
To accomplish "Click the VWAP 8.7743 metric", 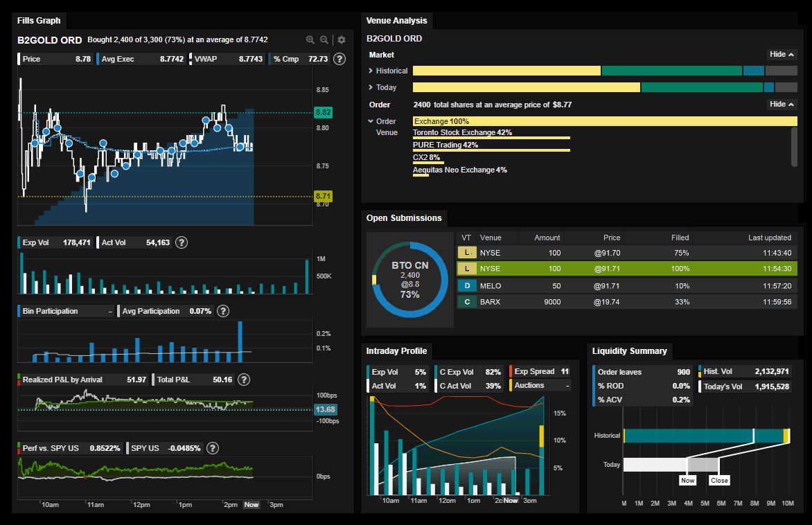I will [227, 59].
